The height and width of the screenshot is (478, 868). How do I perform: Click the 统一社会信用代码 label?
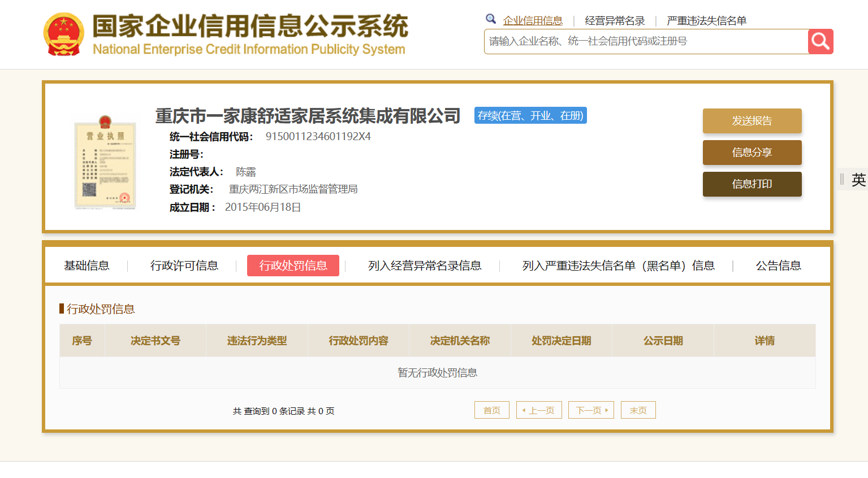point(211,137)
